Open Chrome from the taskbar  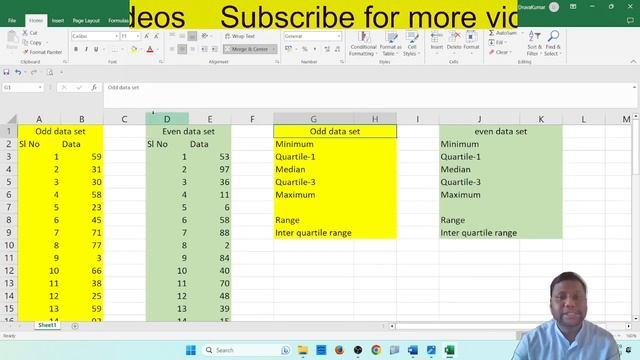point(376,350)
